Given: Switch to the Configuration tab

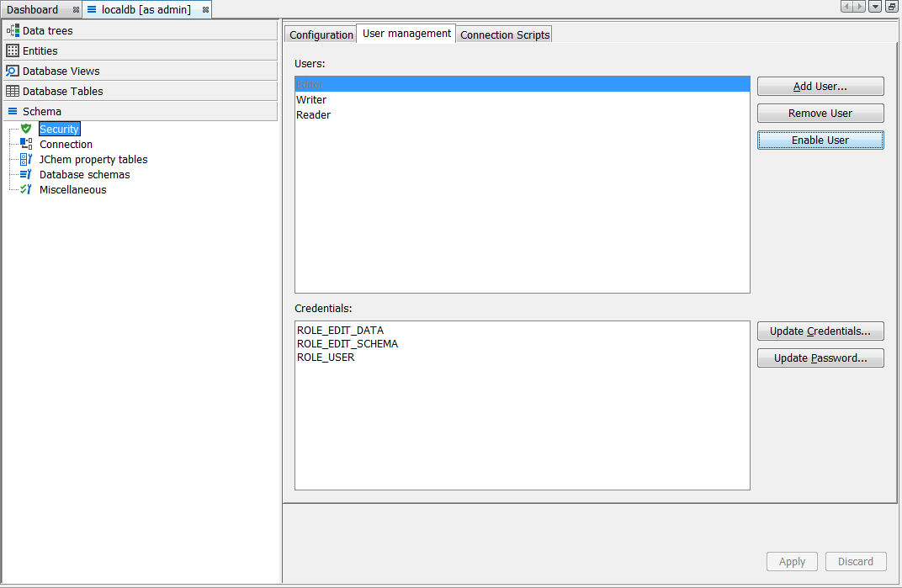Looking at the screenshot, I should click(321, 34).
